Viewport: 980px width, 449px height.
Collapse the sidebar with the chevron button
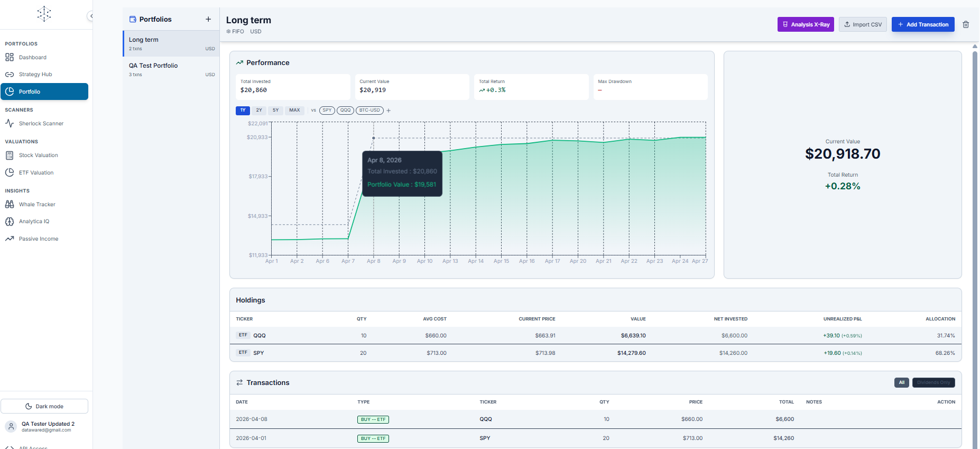point(90,16)
